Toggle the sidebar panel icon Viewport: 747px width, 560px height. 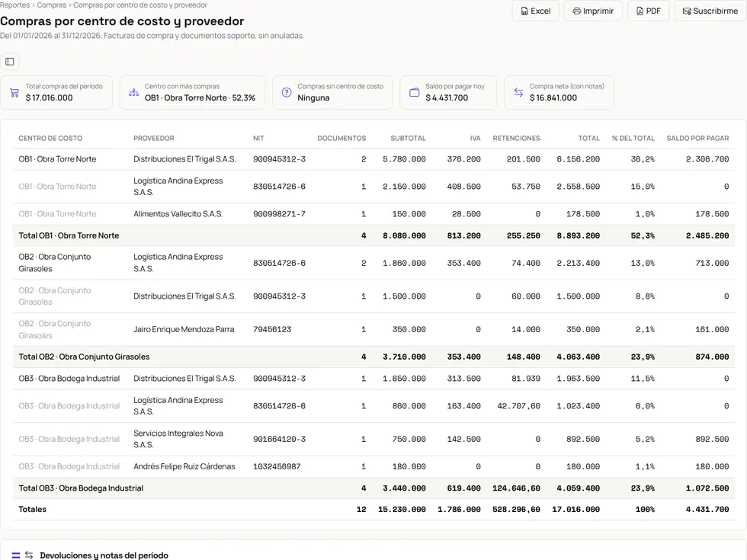(9, 62)
